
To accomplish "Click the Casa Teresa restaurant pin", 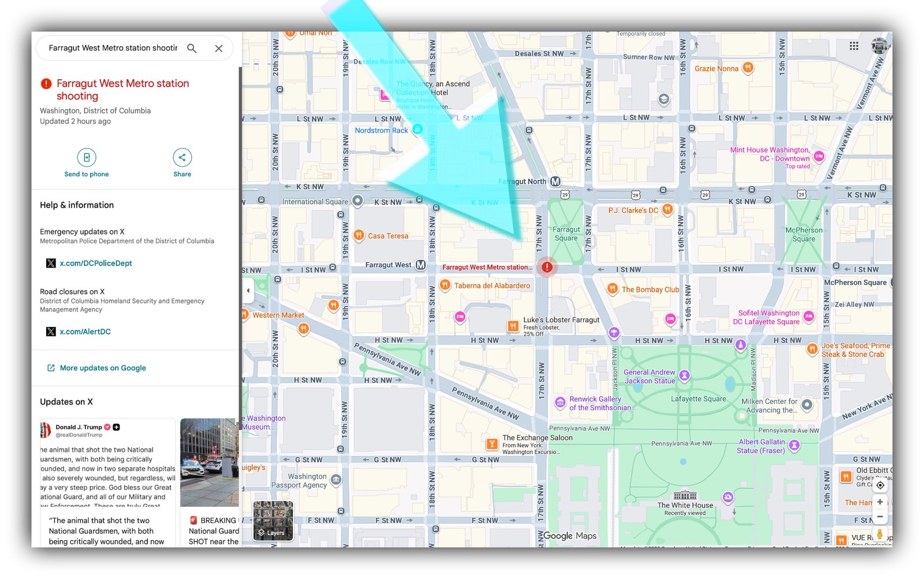I will pyautogui.click(x=359, y=235).
